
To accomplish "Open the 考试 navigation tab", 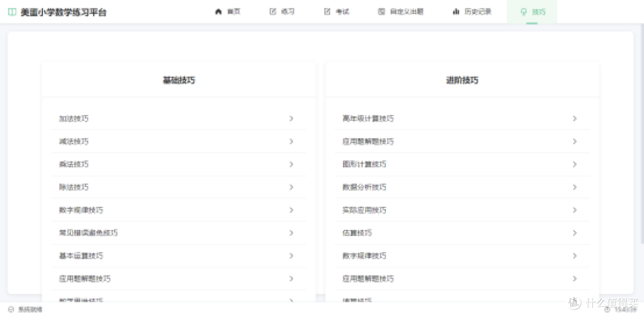I will pyautogui.click(x=336, y=11).
